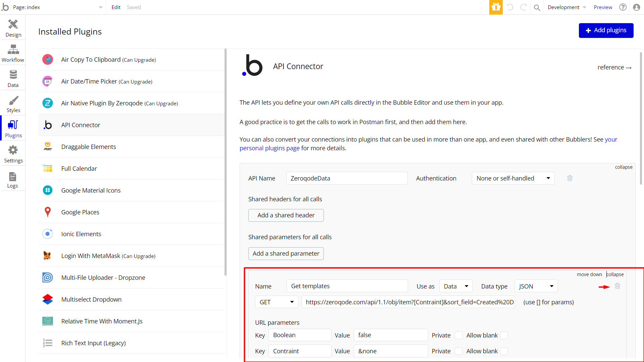Image resolution: width=644 pixels, height=362 pixels.
Task: Click the Boolean value field 'false'
Action: pyautogui.click(x=391, y=335)
